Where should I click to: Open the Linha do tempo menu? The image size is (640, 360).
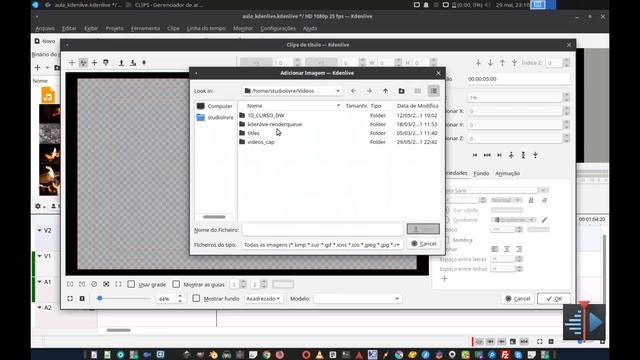pos(206,29)
